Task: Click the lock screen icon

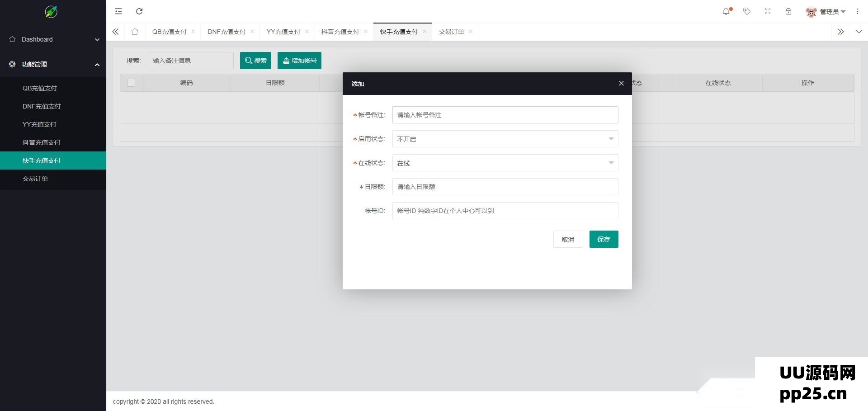Action: coord(788,11)
